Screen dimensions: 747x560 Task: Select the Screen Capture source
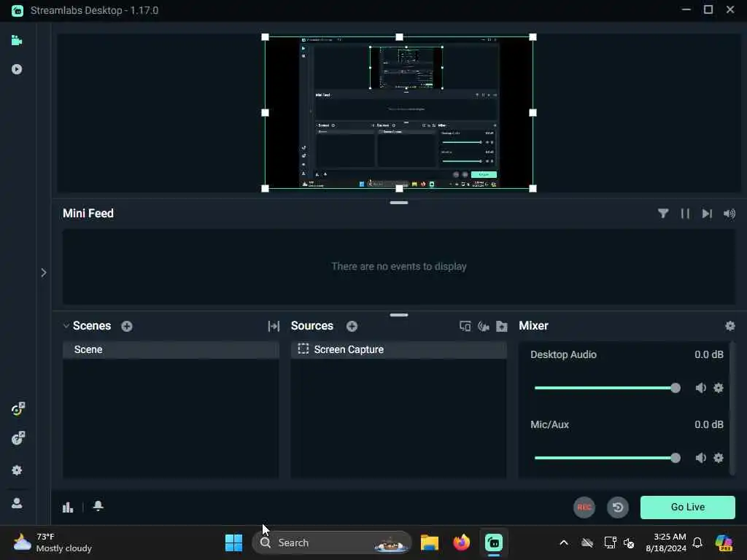(399, 349)
